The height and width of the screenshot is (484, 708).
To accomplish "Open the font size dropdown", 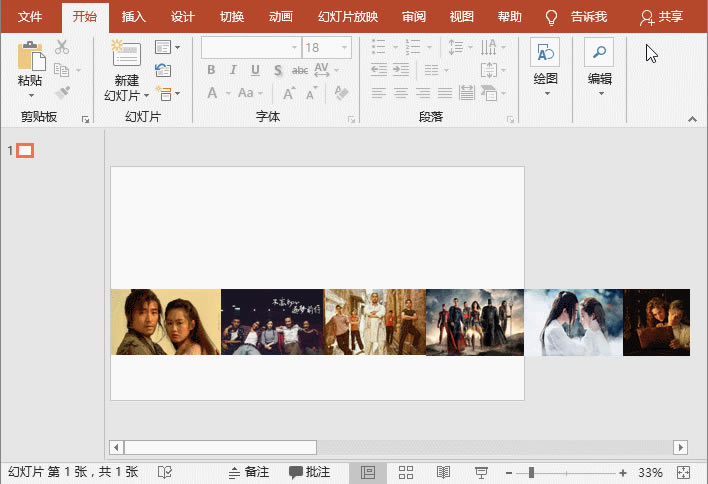I will [345, 47].
